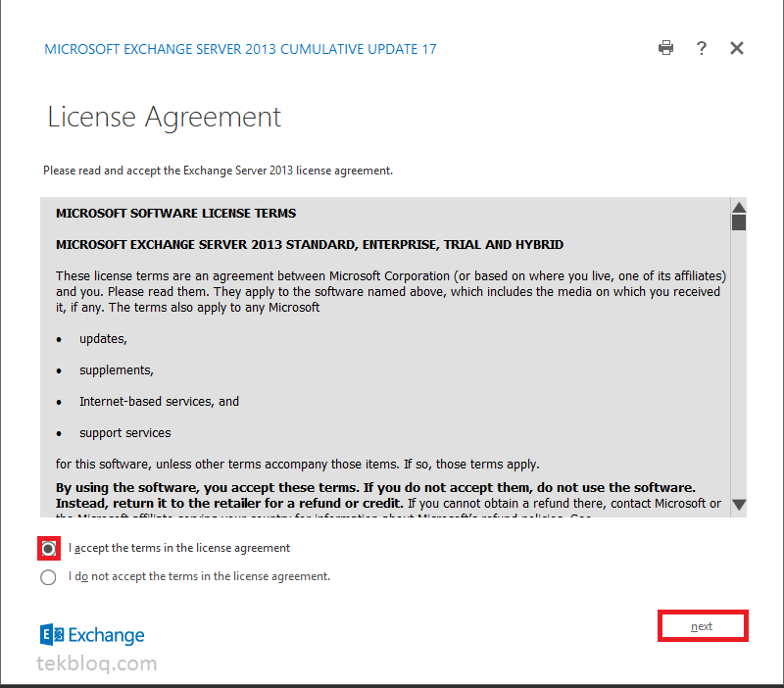The height and width of the screenshot is (688, 784).
Task: Click the support services bullet item
Action: coord(125,433)
